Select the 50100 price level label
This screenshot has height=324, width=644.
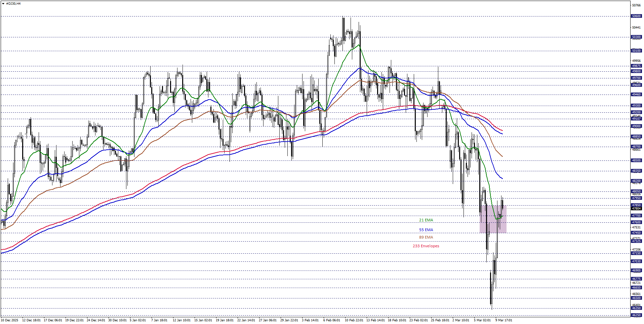point(636,51)
